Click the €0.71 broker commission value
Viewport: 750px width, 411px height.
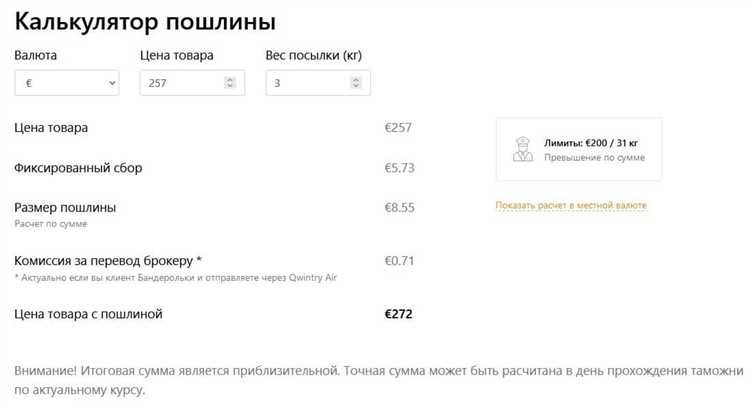[x=398, y=261]
